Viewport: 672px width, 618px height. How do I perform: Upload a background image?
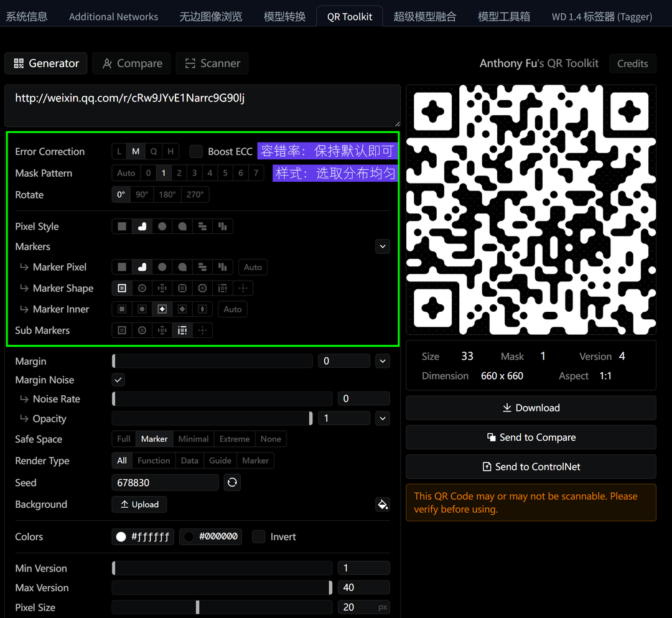pos(139,504)
